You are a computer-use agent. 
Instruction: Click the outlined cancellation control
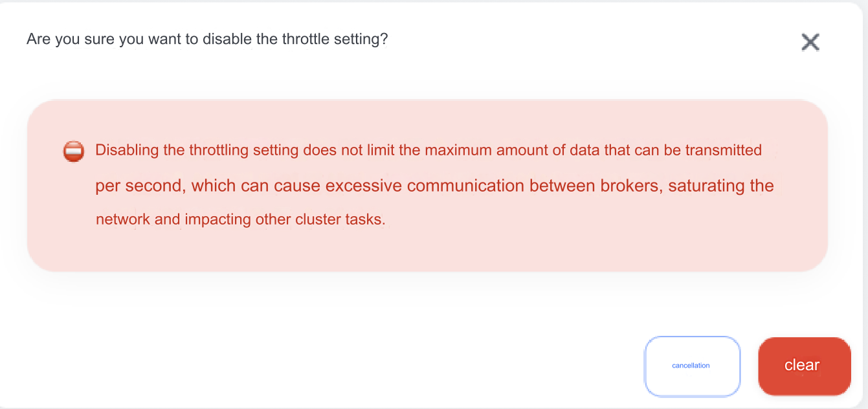[x=692, y=366]
